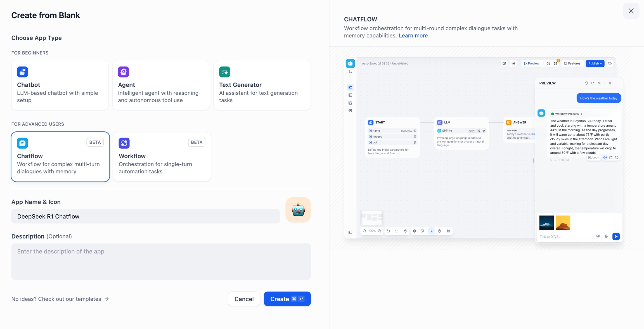Click the Workflow indigo icon
This screenshot has height=329, width=644.
click(124, 143)
